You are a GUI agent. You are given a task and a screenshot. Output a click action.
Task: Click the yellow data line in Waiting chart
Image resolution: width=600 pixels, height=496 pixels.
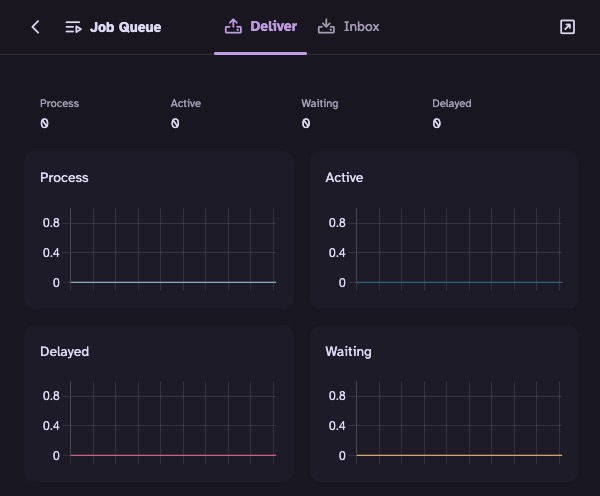459,455
